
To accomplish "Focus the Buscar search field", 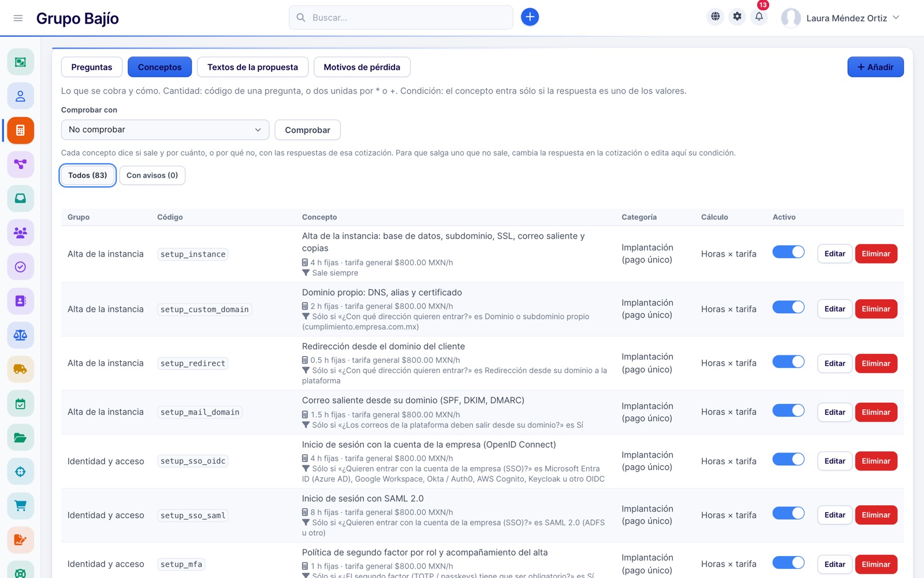I will 401,17.
